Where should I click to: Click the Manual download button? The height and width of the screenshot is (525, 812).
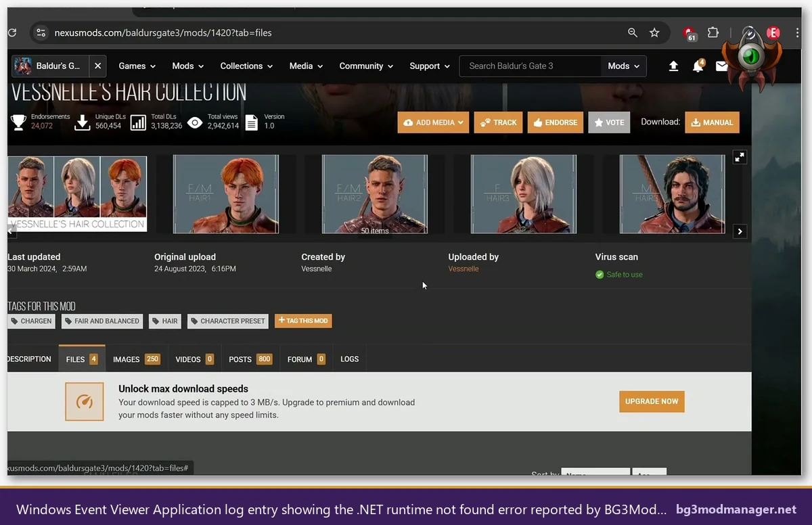pyautogui.click(x=712, y=122)
